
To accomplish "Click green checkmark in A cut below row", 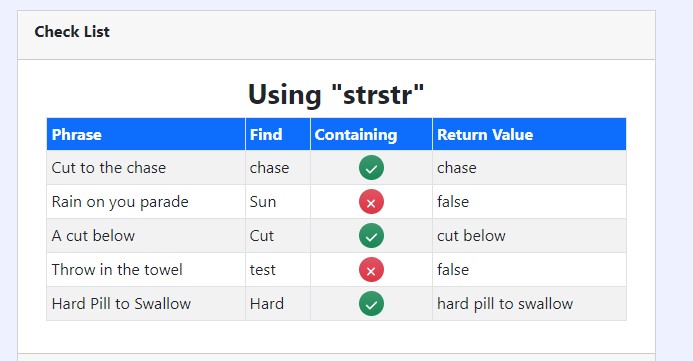I will 371,236.
